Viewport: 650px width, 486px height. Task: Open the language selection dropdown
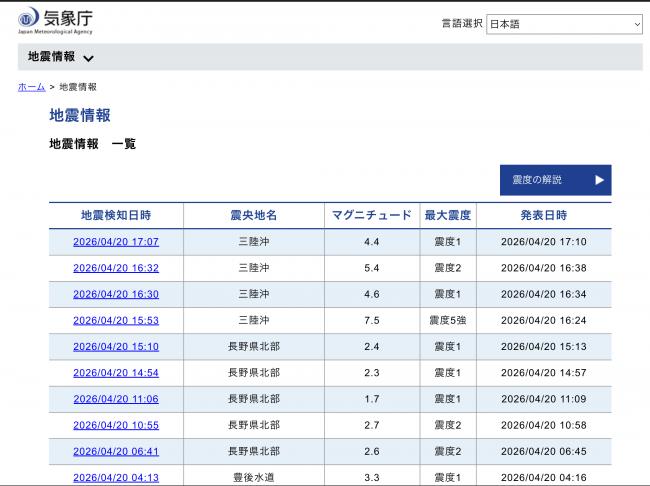click(564, 24)
